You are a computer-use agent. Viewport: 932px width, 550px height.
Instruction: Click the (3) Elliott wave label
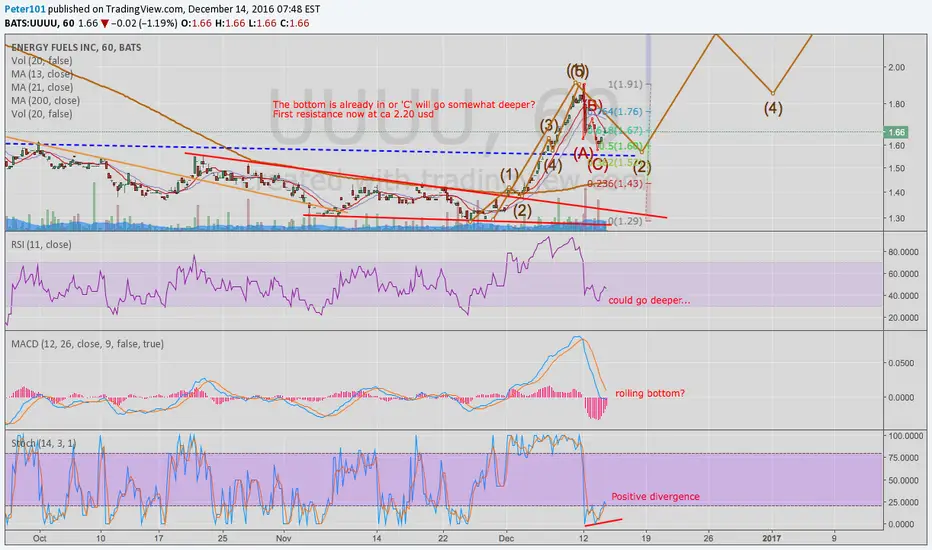coord(549,125)
